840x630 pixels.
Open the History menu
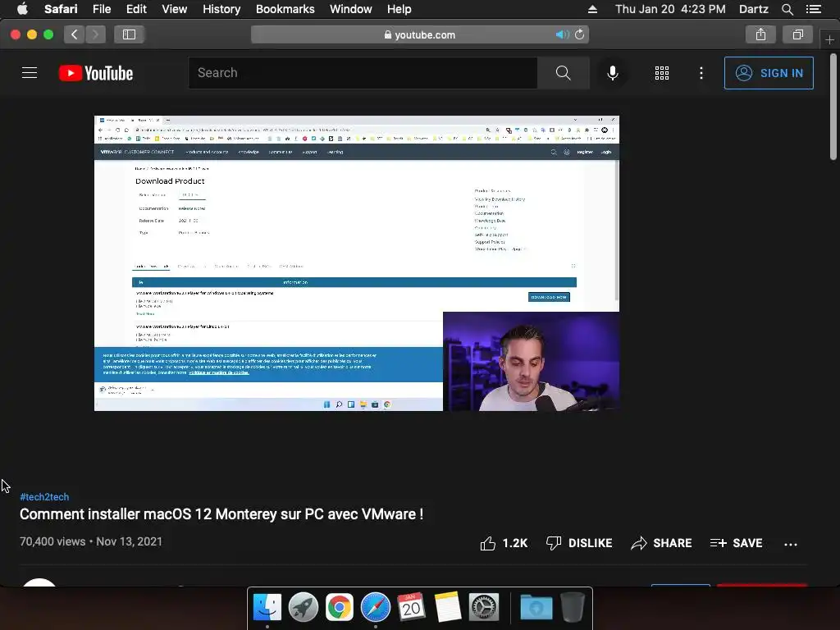tap(221, 9)
